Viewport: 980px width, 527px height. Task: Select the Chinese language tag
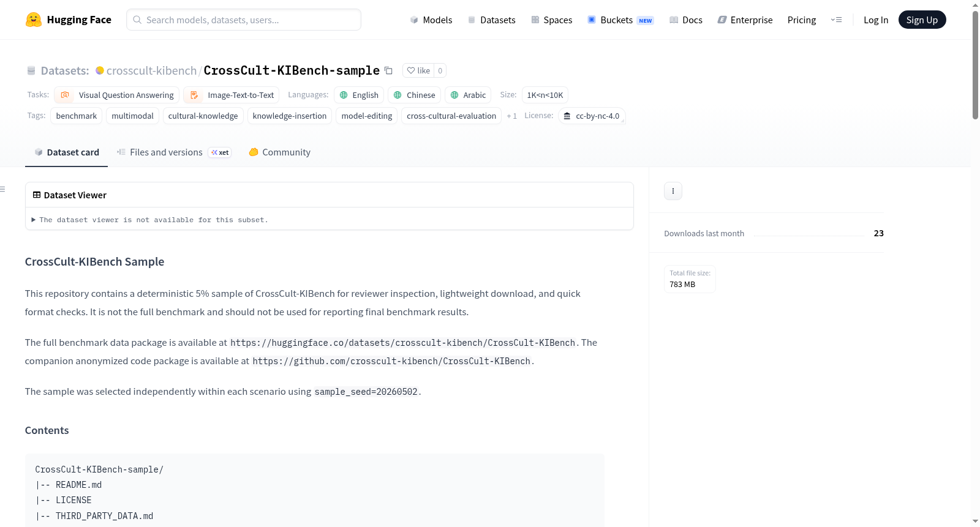[x=414, y=95]
